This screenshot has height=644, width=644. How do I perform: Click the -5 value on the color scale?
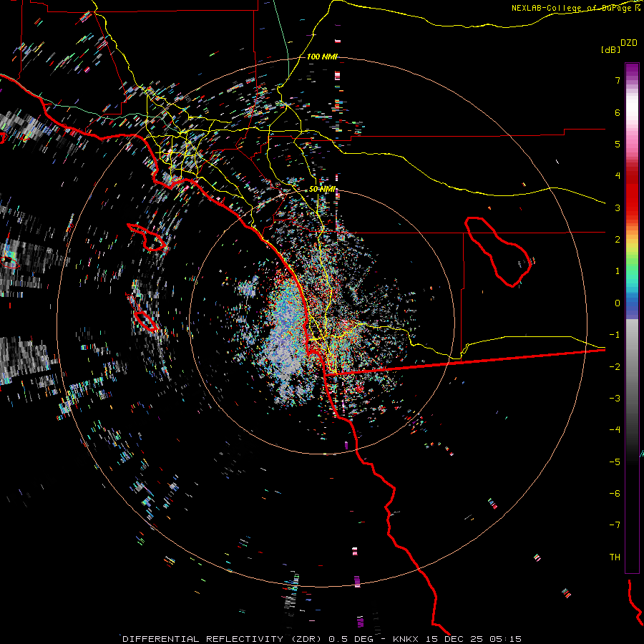[x=615, y=462]
